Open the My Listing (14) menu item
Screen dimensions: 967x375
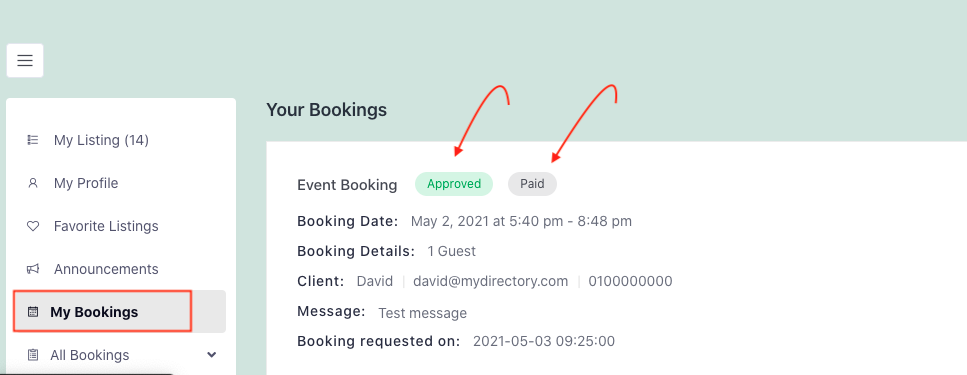click(101, 141)
